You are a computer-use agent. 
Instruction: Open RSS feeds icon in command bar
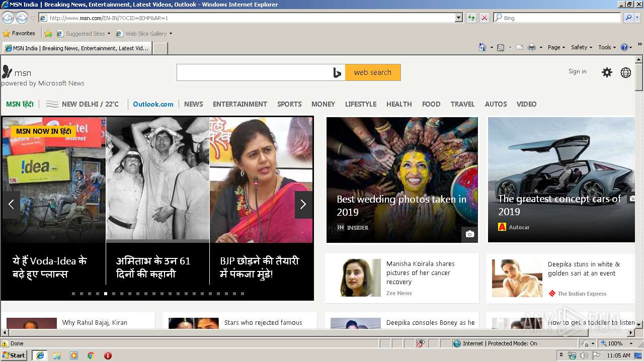501,47
